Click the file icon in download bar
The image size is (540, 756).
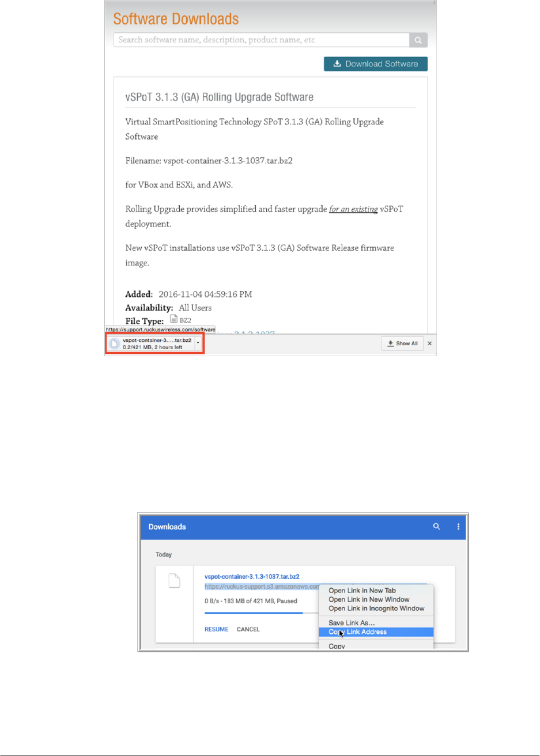tap(114, 344)
